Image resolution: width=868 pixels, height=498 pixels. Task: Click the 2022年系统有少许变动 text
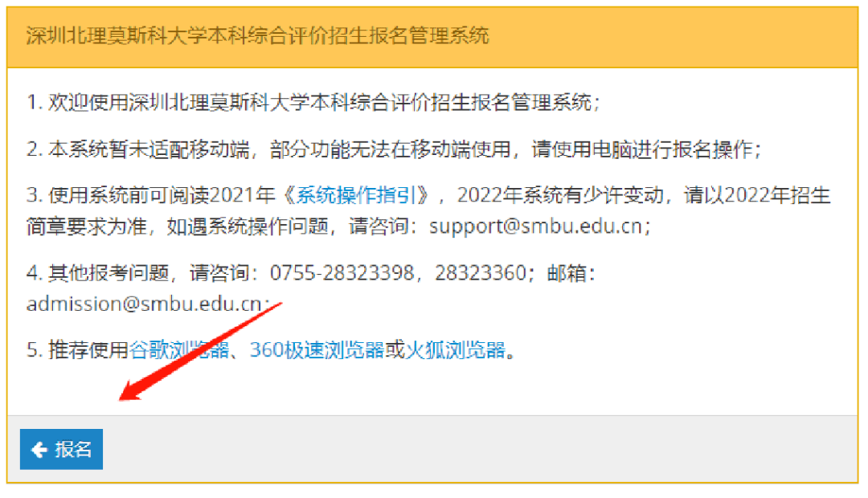pos(560,195)
